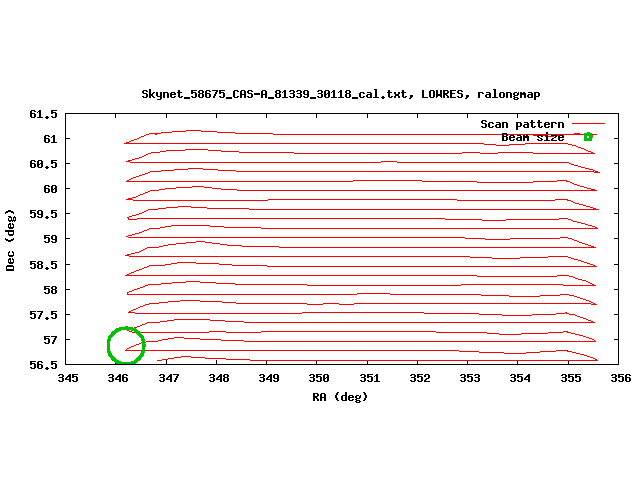Click the large green beam circle
Screen dimensions: 640x480
[126, 345]
